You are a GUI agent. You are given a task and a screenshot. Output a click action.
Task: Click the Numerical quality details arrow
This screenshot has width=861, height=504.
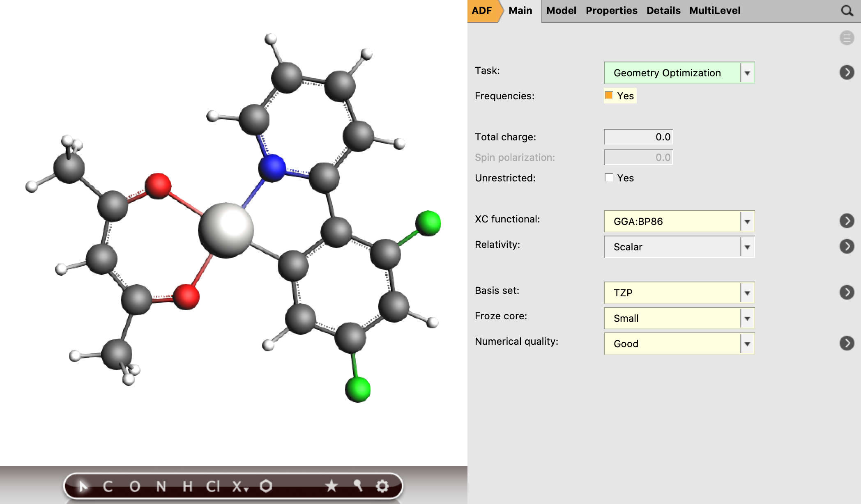pyautogui.click(x=847, y=343)
